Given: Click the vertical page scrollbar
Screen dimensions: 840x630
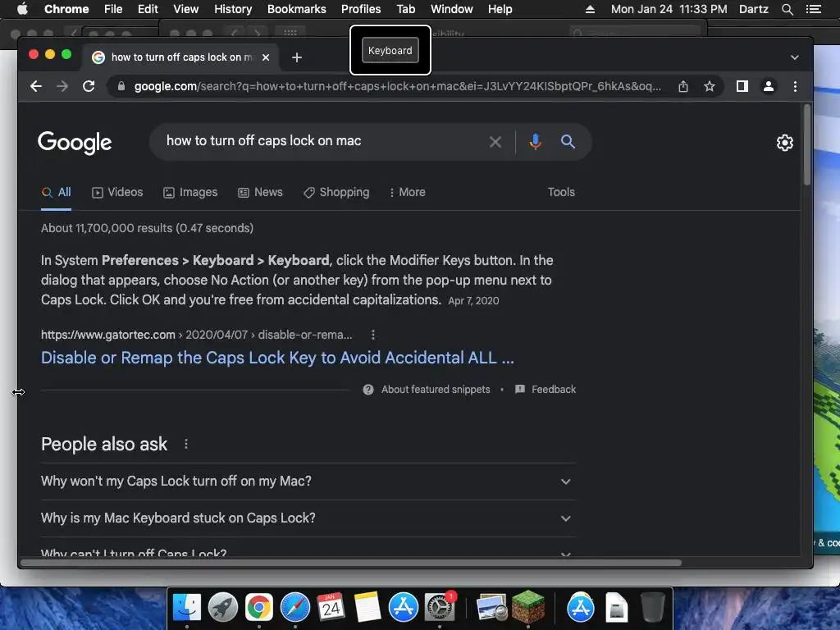Looking at the screenshot, I should pos(807,145).
